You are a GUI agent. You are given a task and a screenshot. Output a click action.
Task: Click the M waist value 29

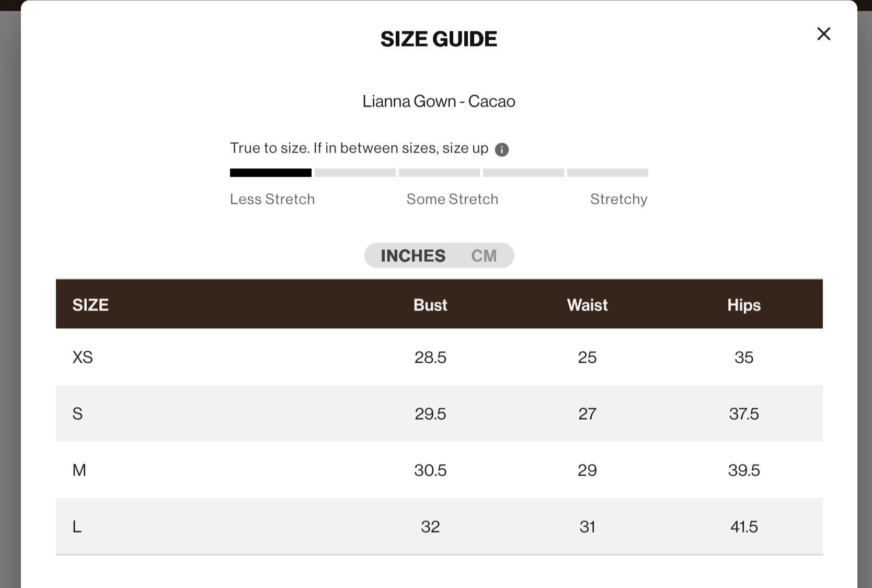tap(587, 470)
